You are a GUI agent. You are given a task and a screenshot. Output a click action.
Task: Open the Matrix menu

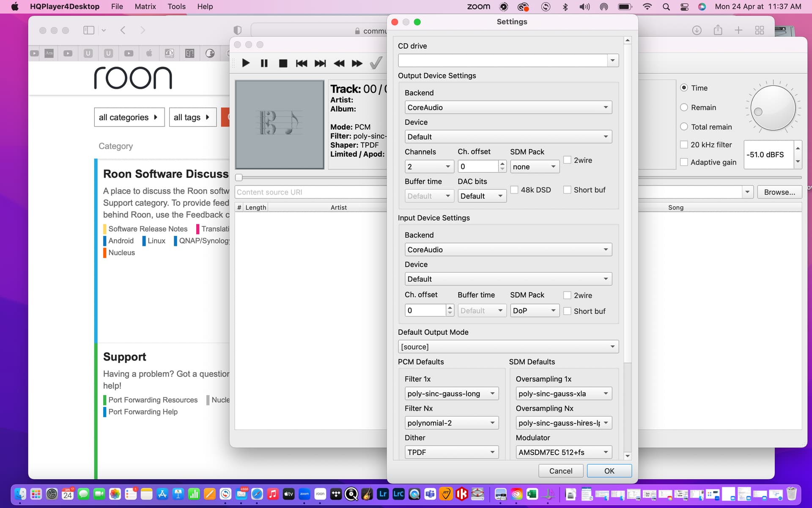click(145, 6)
